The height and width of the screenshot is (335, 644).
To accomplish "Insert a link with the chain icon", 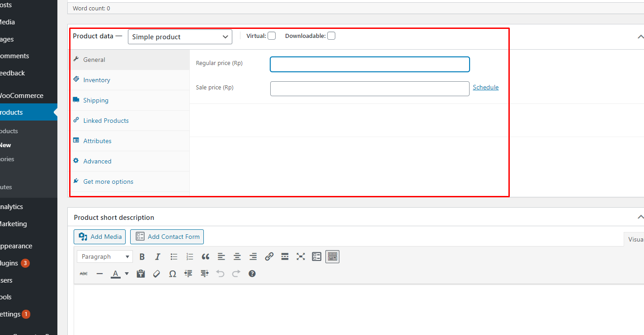I will pos(269,257).
